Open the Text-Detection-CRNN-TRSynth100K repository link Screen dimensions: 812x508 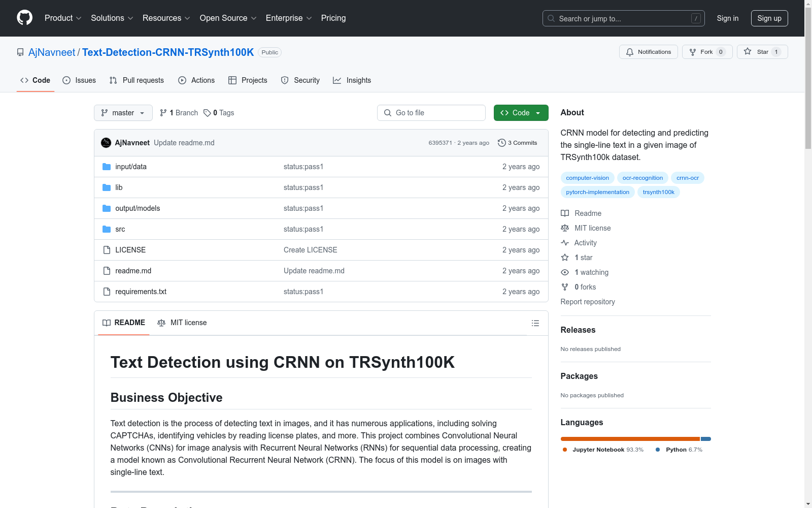click(168, 52)
